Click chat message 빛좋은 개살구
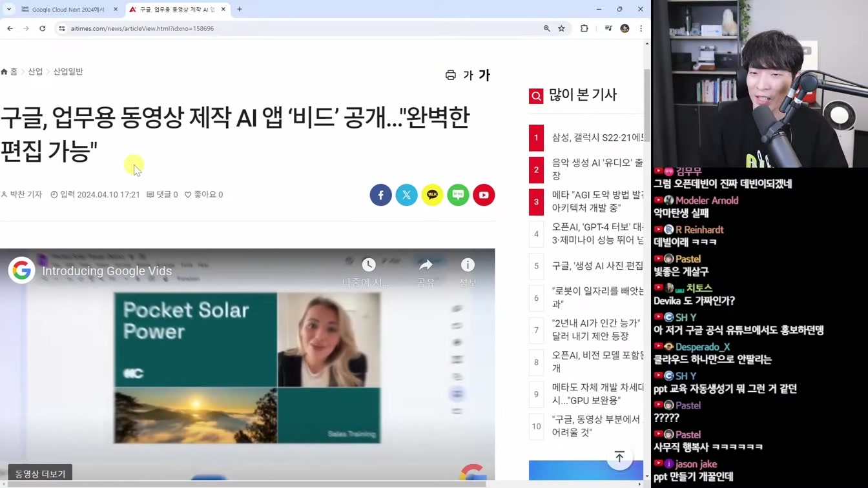Image resolution: width=868 pixels, height=488 pixels. click(x=681, y=272)
